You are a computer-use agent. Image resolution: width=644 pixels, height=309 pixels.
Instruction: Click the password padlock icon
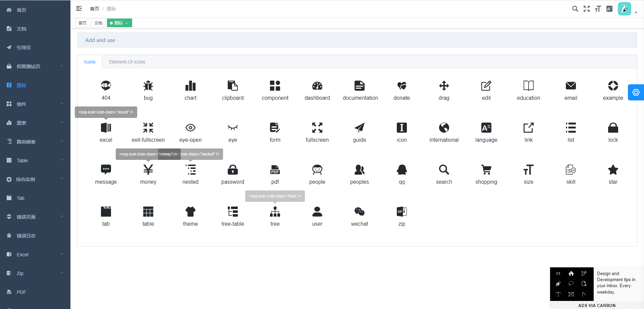[x=233, y=170]
